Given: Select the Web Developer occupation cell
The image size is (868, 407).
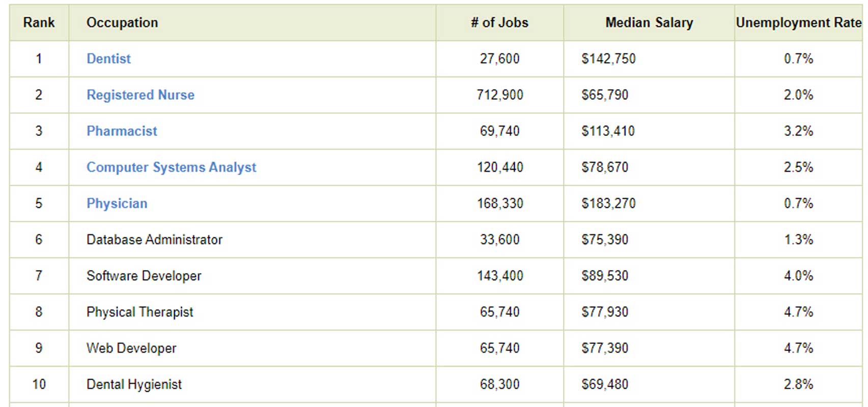Looking at the screenshot, I should coord(131,348).
